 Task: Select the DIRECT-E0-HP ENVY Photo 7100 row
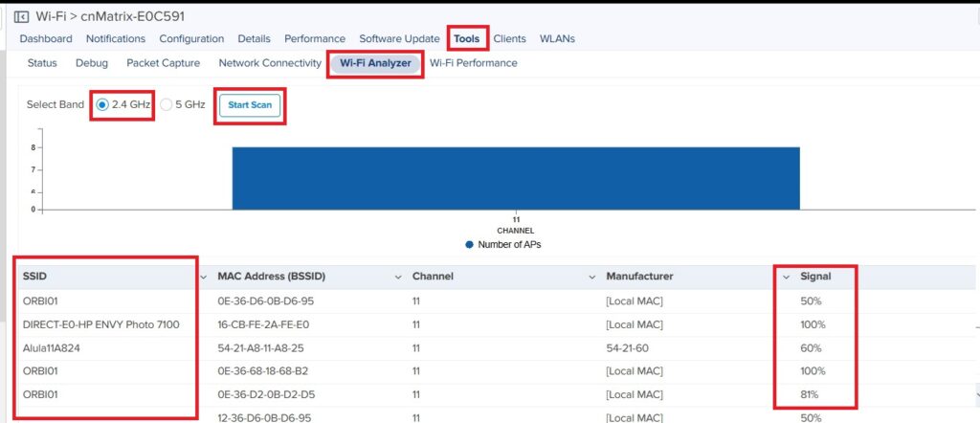[x=100, y=324]
